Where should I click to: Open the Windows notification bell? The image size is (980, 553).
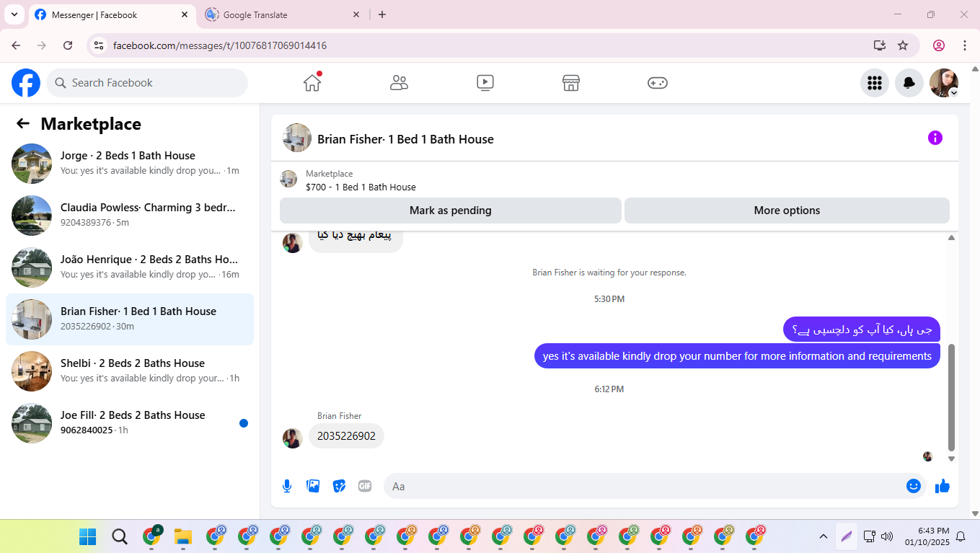[x=961, y=536]
